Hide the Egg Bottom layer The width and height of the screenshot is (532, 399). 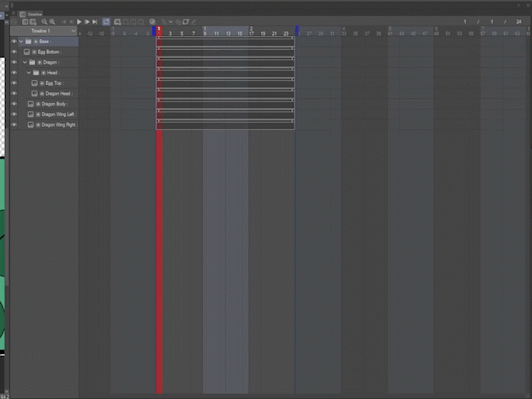pos(14,52)
